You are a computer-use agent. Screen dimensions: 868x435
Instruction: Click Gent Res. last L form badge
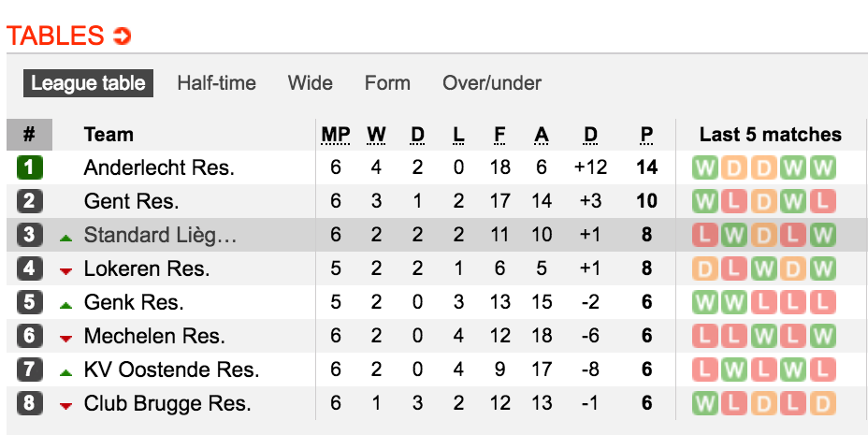[822, 201]
